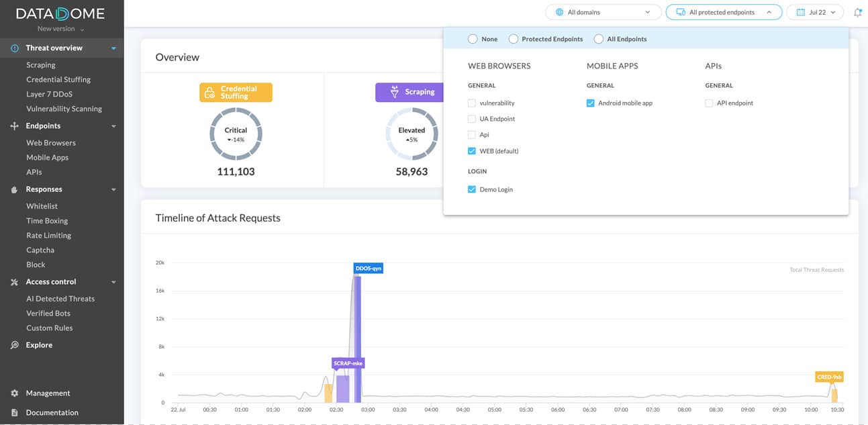This screenshot has height=425, width=868.
Task: Click the Management gear icon
Action: point(14,393)
